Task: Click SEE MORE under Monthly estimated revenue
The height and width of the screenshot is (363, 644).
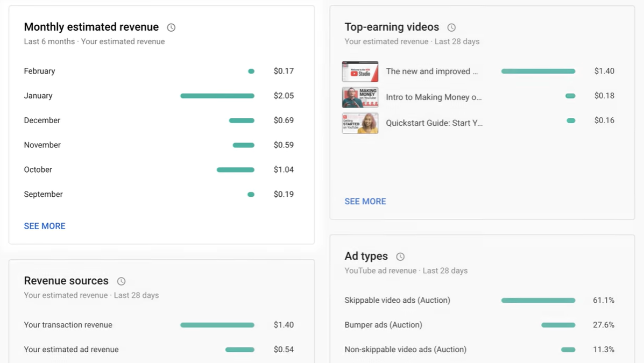Action: (45, 226)
